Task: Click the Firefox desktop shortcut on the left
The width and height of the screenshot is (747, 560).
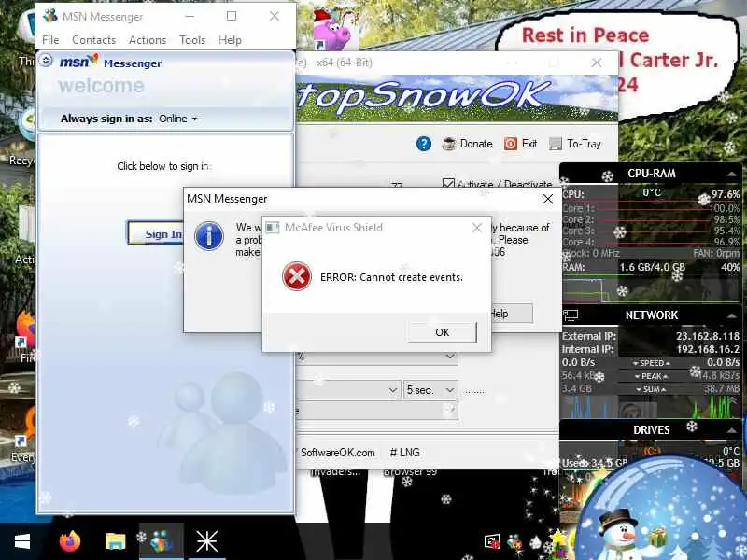Action: [25, 330]
